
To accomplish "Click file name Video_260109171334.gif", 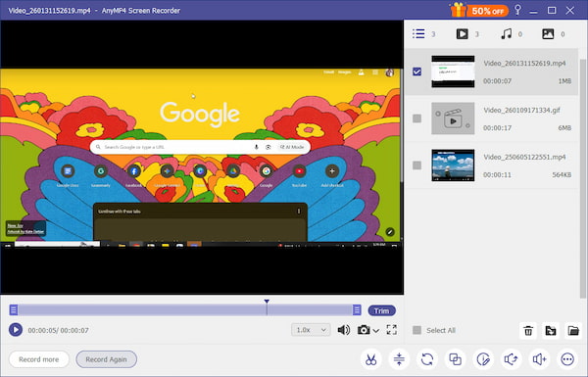I will coord(521,111).
